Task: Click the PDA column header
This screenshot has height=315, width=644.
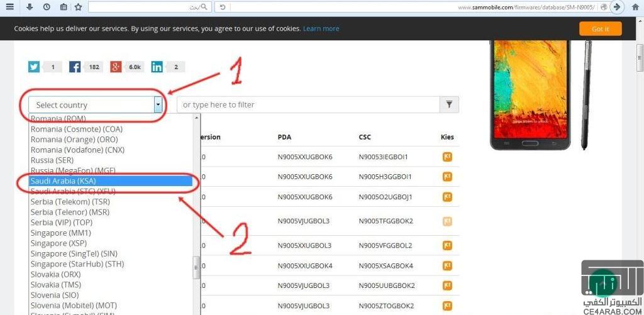Action: pos(284,137)
